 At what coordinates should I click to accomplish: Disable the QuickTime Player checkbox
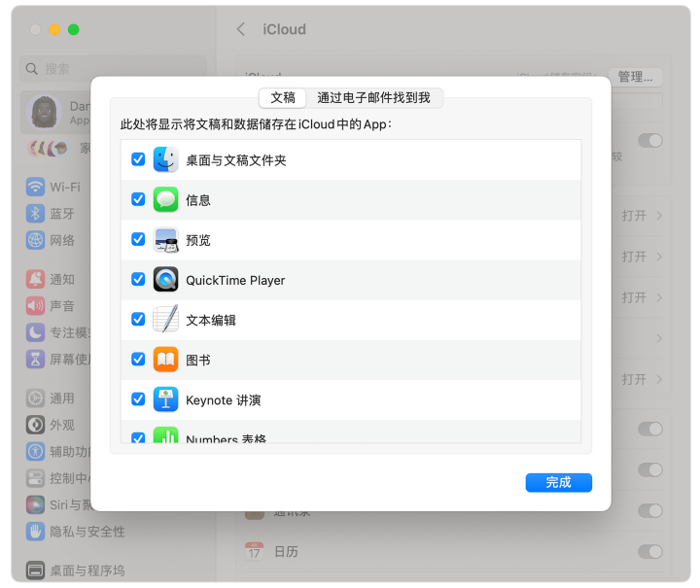click(138, 280)
